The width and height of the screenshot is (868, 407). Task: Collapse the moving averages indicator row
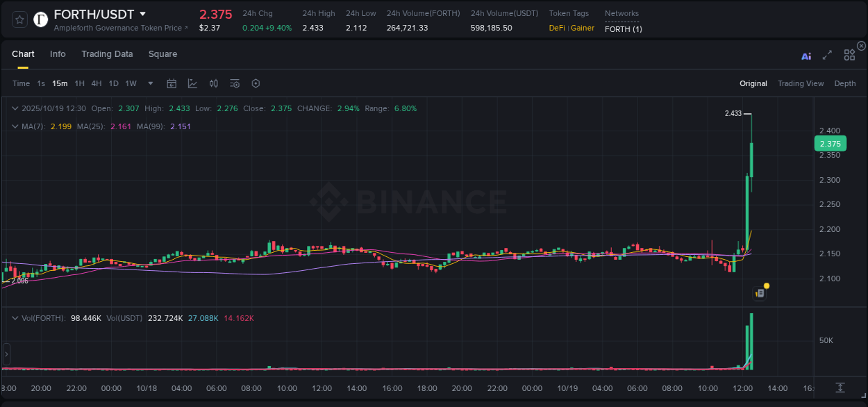point(15,126)
